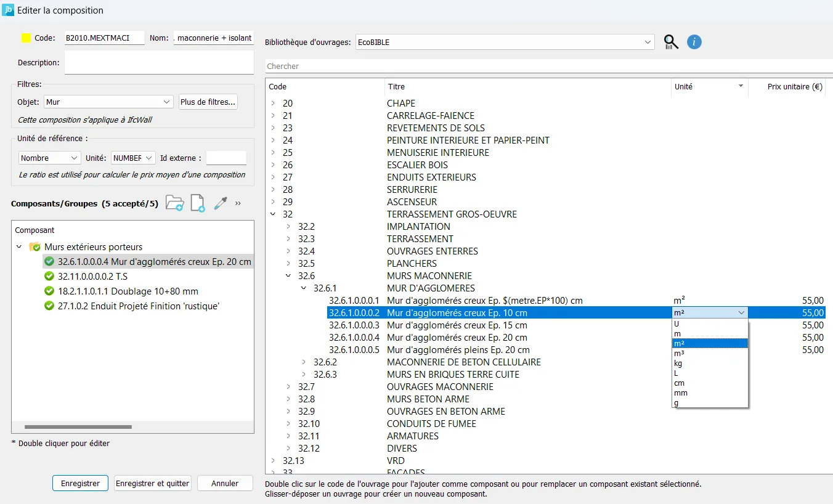Viewport: 833px width, 504px height.
Task: Select the eyedropper picker tool
Action: (220, 203)
